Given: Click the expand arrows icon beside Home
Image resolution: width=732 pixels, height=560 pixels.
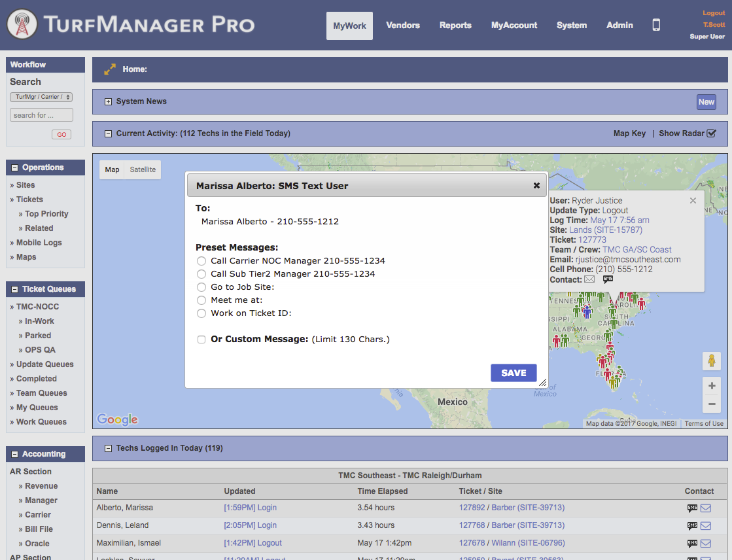Looking at the screenshot, I should tap(110, 69).
